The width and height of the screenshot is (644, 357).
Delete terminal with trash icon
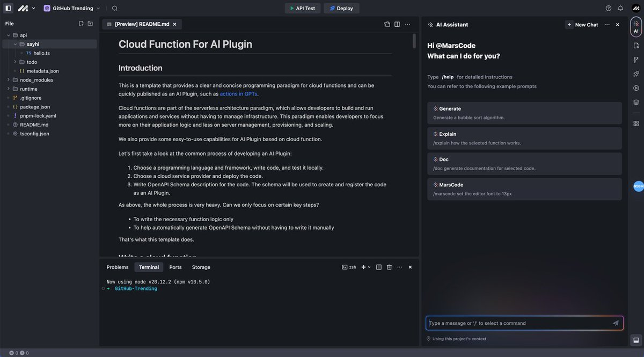pos(389,267)
